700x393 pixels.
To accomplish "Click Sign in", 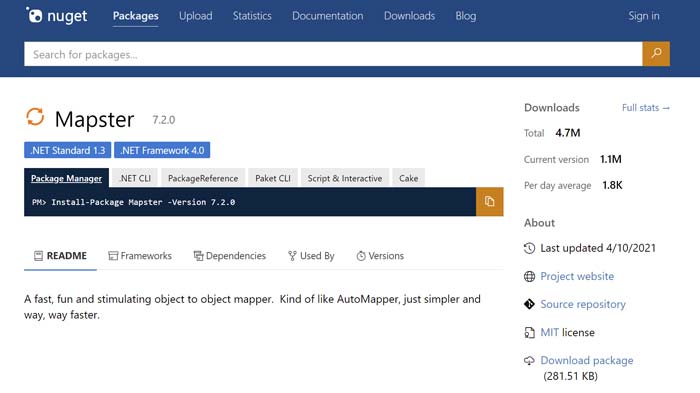I will (644, 16).
